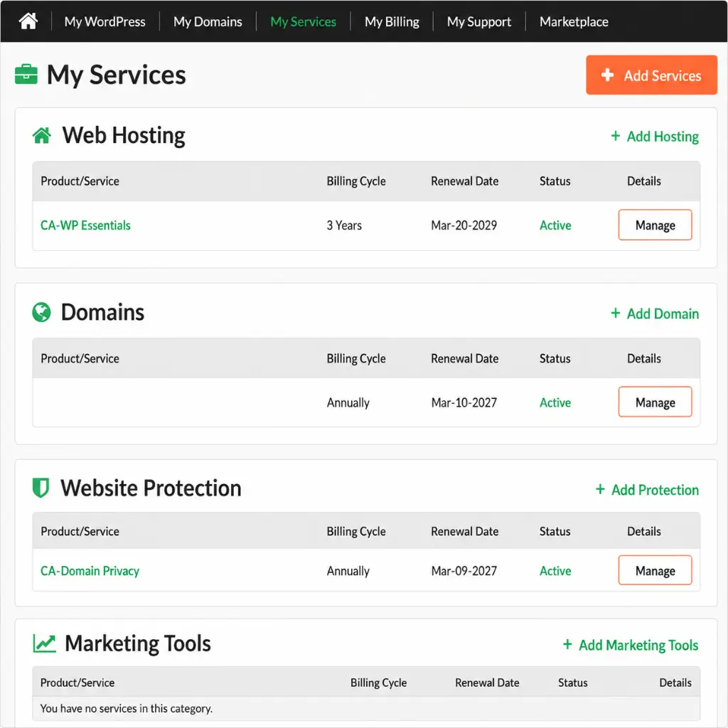Open My Support section

pos(478,21)
